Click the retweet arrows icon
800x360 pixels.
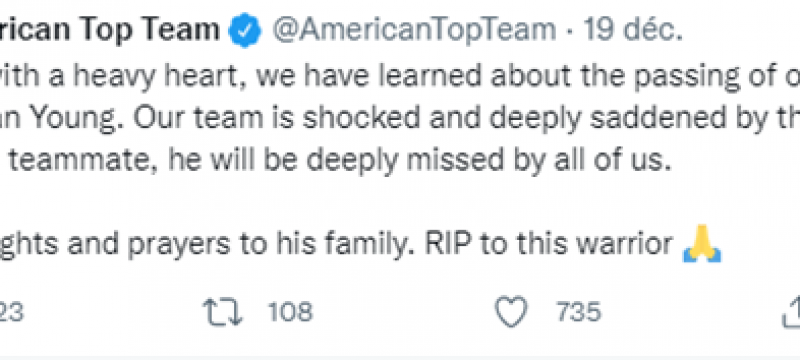[x=223, y=312]
